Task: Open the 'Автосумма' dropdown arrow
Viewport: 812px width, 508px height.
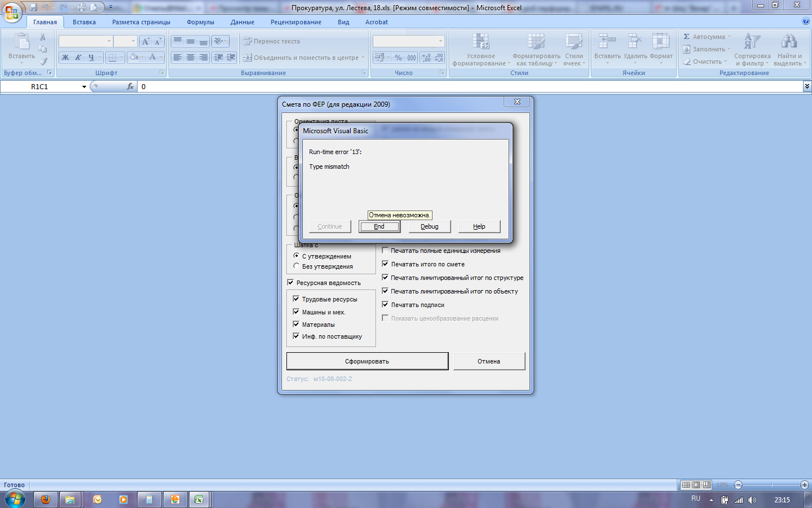Action: [729, 37]
